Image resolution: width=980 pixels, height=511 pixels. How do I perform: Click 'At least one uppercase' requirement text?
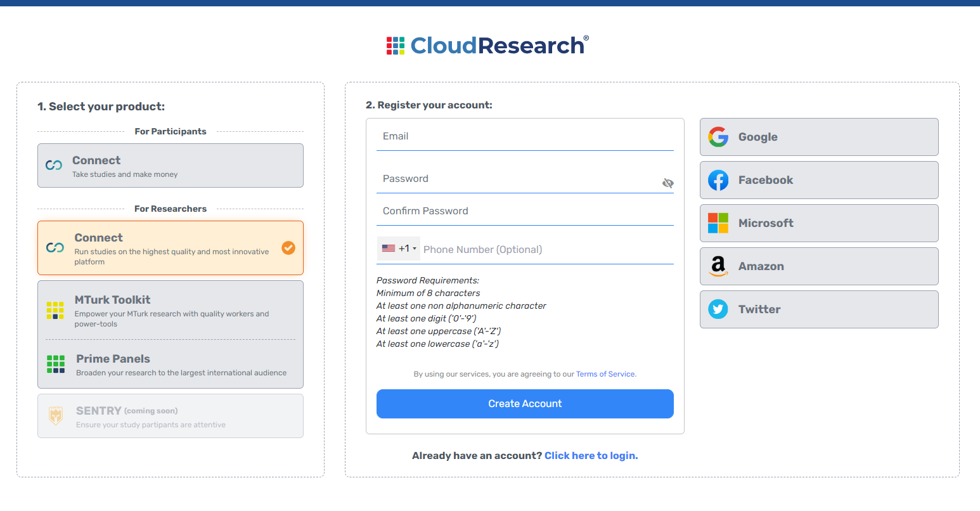pyautogui.click(x=439, y=331)
